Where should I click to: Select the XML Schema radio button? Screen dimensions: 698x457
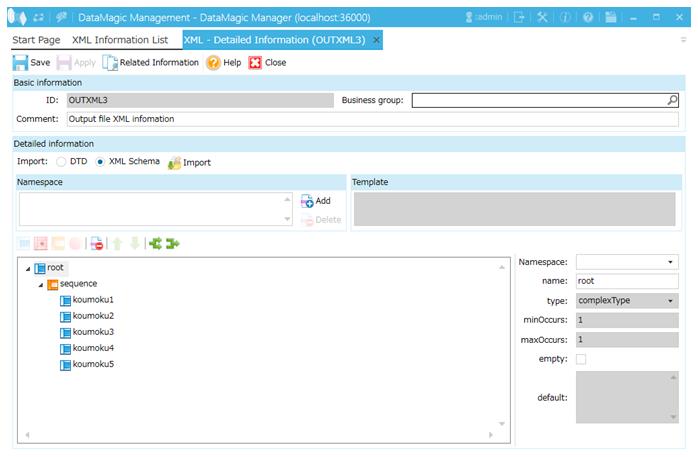coord(100,162)
